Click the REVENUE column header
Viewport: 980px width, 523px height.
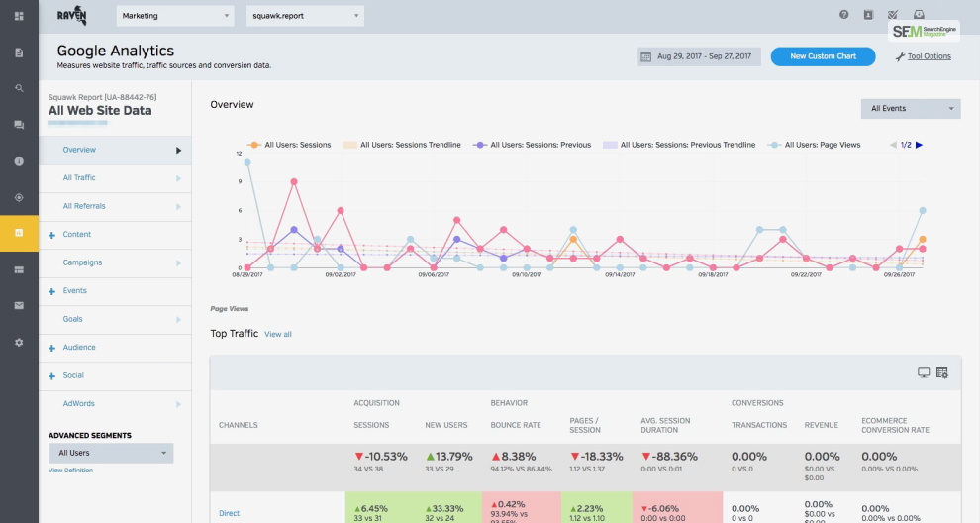[x=822, y=425]
